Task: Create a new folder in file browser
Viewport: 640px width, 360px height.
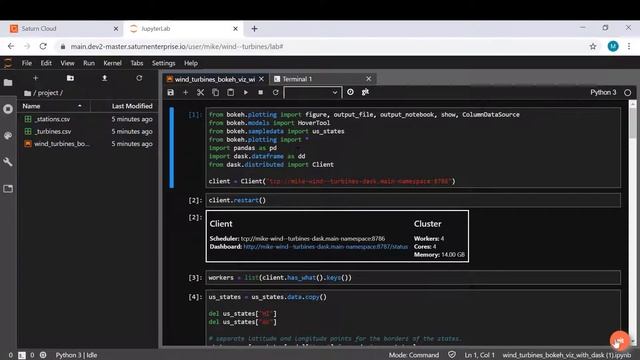Action: point(70,78)
